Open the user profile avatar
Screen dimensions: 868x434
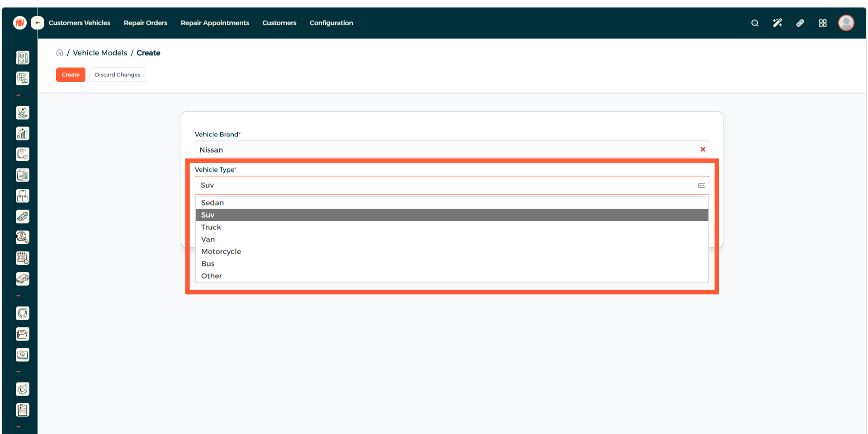click(x=846, y=23)
